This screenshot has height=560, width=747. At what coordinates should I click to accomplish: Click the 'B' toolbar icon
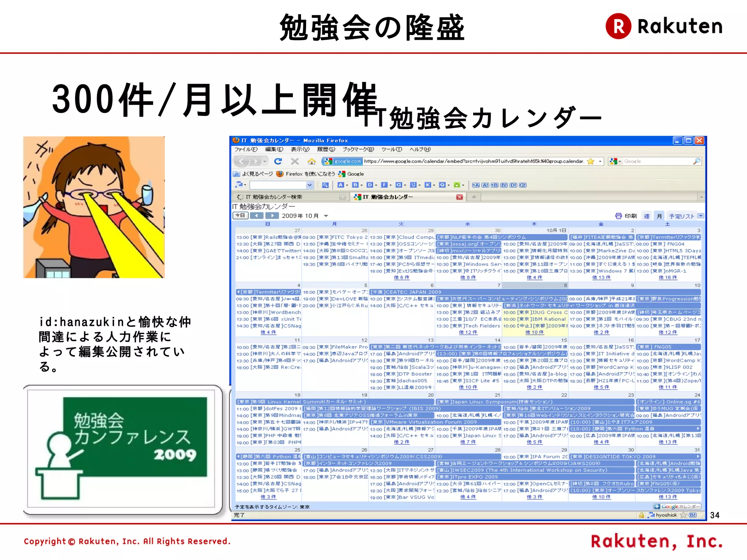pos(355,185)
